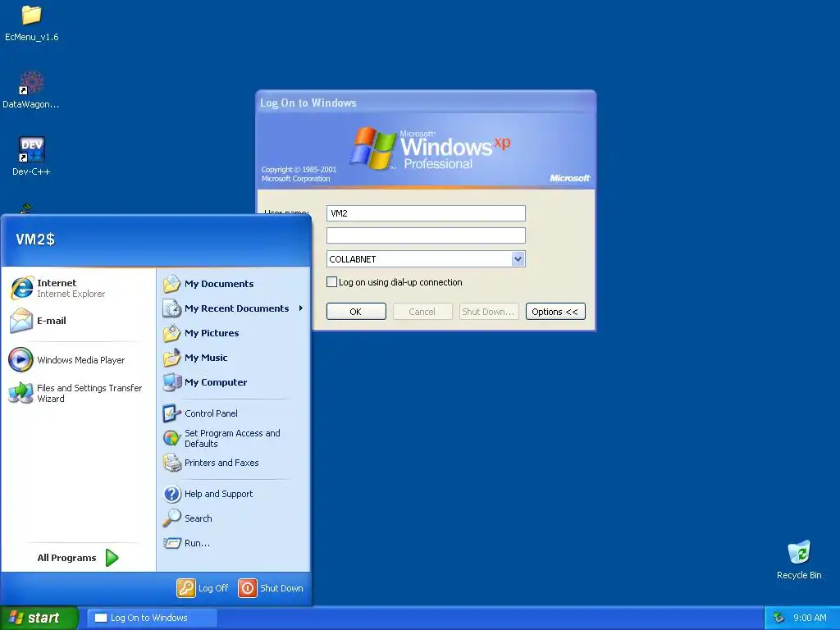Choose the My Pictures menu label

pos(212,333)
